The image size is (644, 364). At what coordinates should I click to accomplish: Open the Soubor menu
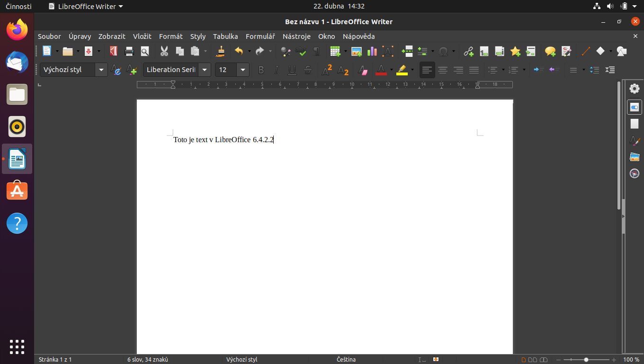click(x=49, y=36)
